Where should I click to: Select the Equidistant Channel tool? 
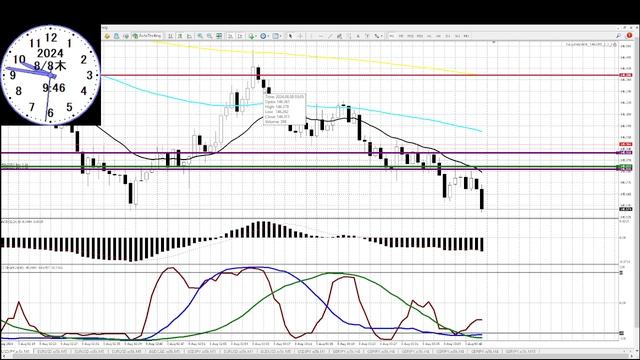point(339,36)
